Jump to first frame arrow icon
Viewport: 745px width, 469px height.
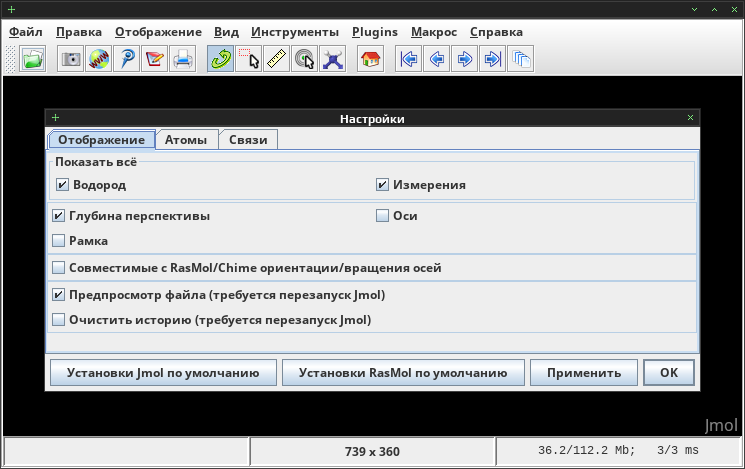[409, 59]
